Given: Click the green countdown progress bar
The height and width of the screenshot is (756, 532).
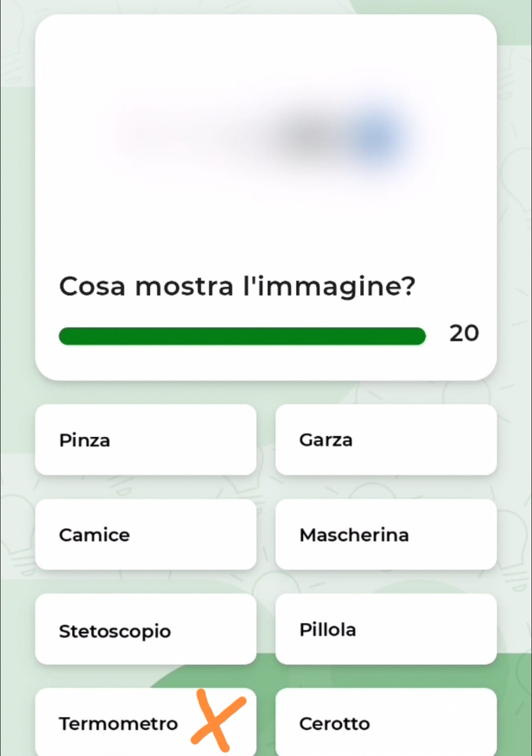Looking at the screenshot, I should coord(242,336).
